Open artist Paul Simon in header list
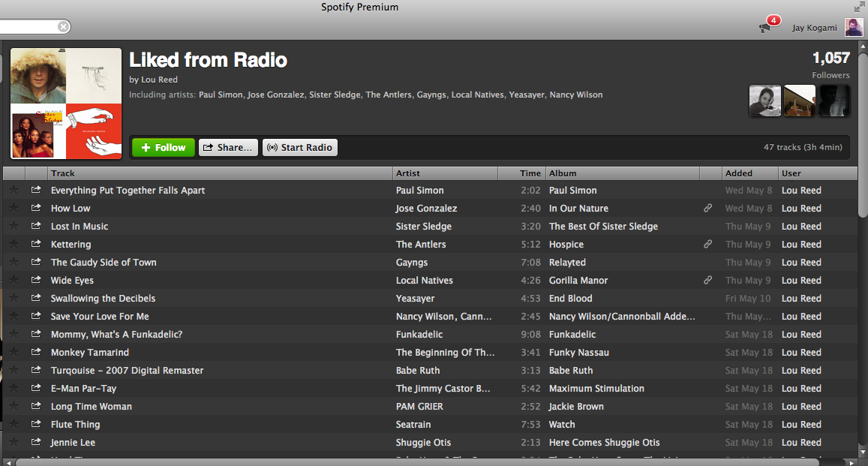Image resolution: width=868 pixels, height=466 pixels. click(x=221, y=95)
